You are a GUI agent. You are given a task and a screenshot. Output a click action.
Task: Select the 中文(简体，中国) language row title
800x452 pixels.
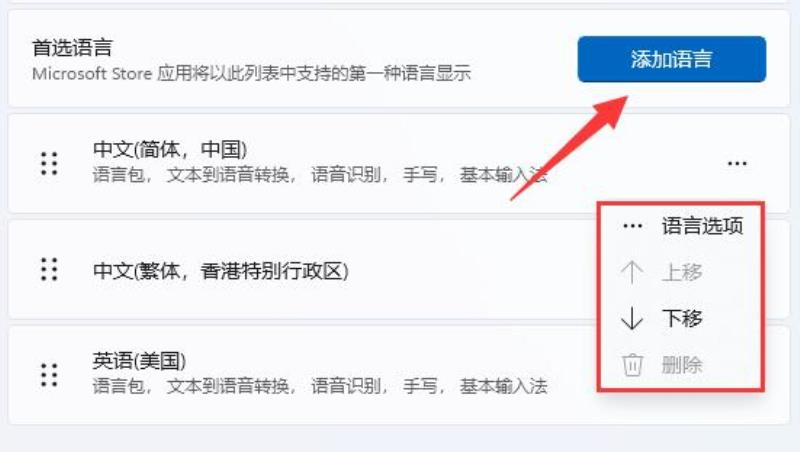coord(170,149)
